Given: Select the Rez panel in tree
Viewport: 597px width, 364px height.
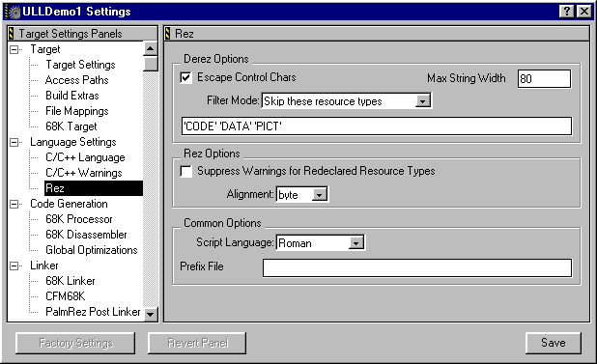Looking at the screenshot, I should 94,188.
